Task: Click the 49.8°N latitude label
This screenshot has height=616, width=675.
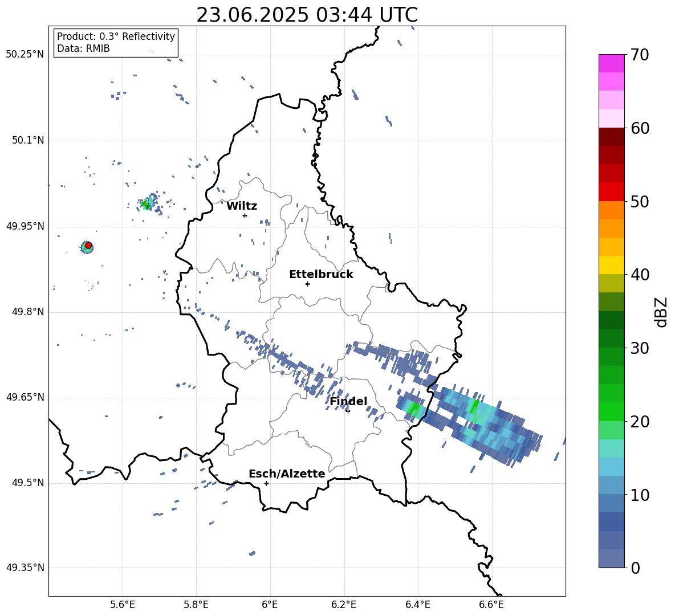Action: coord(28,312)
